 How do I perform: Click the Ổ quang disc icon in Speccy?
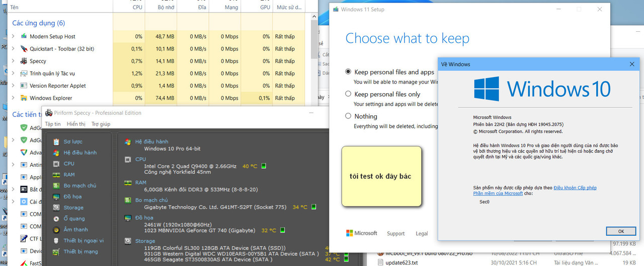pos(56,219)
